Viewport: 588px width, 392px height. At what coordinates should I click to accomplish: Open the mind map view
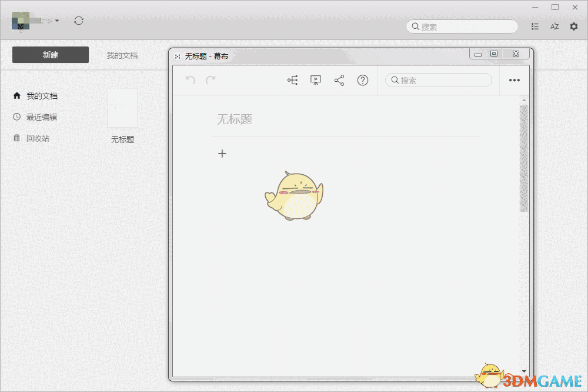pos(292,80)
